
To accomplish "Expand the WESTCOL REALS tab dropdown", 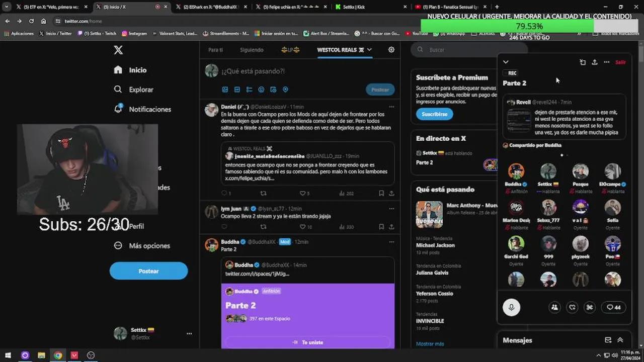I will (x=369, y=50).
